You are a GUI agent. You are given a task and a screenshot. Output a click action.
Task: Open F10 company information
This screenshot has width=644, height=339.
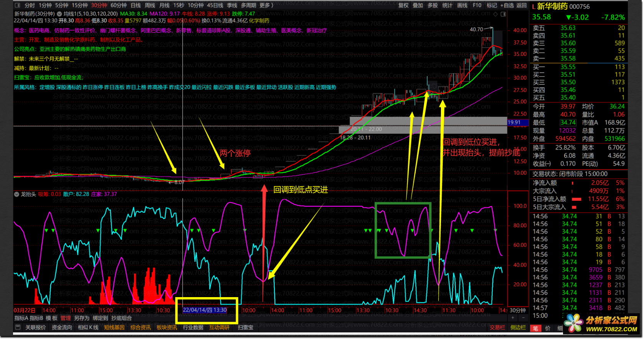pyautogui.click(x=477, y=5)
